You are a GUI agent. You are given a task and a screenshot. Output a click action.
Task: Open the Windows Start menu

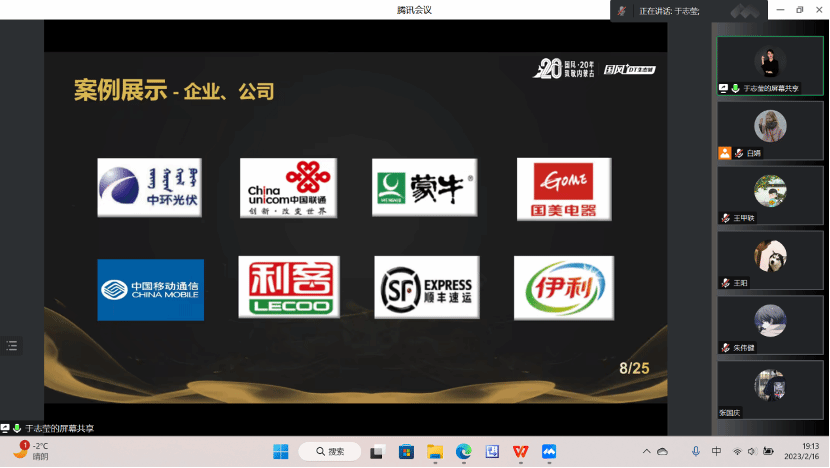(x=281, y=452)
